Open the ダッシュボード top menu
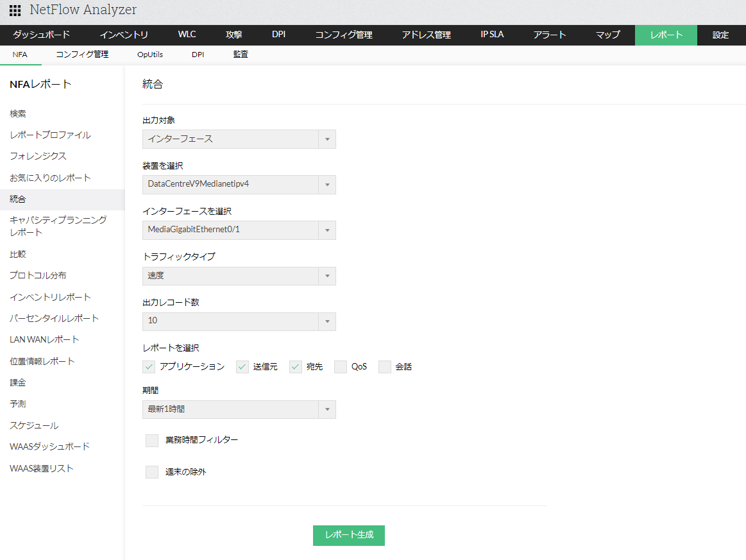This screenshot has height=560, width=746. (42, 35)
